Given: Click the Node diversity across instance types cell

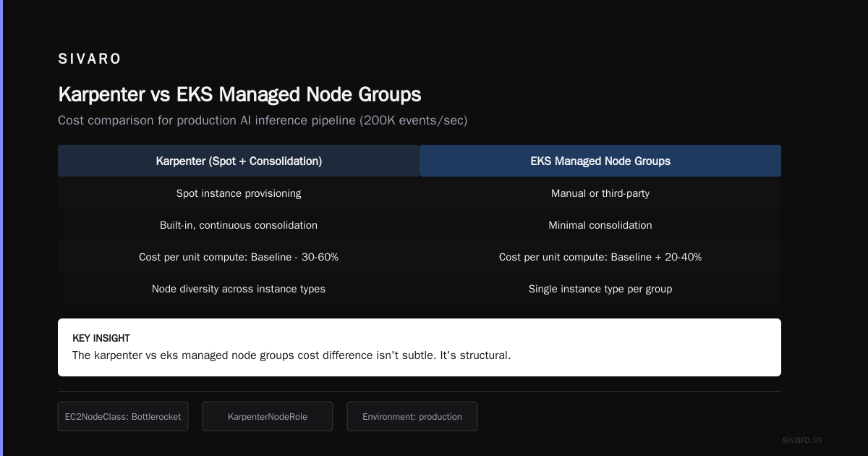Looking at the screenshot, I should point(239,289).
